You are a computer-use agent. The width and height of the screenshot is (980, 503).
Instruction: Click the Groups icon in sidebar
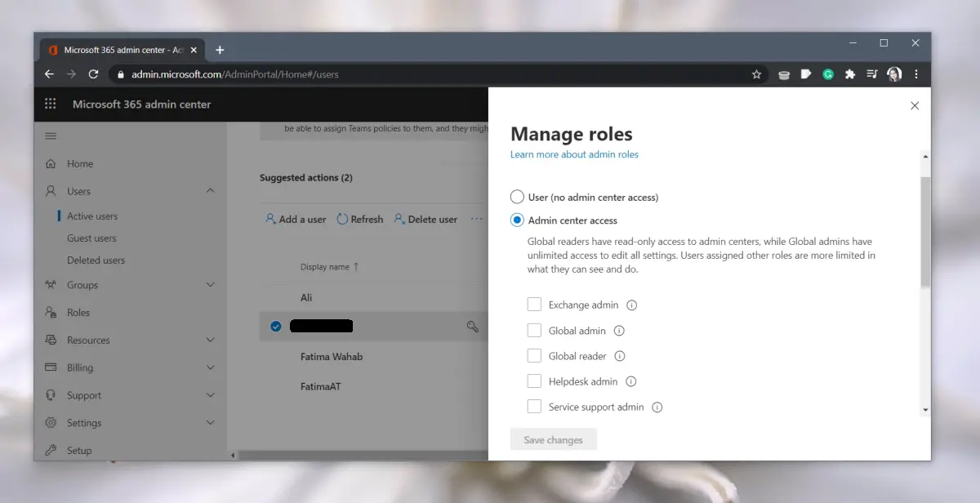click(x=51, y=285)
